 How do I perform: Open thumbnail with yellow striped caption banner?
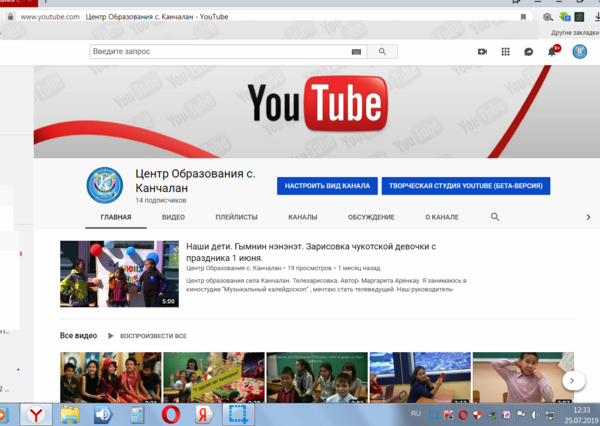pyautogui.click(x=214, y=377)
